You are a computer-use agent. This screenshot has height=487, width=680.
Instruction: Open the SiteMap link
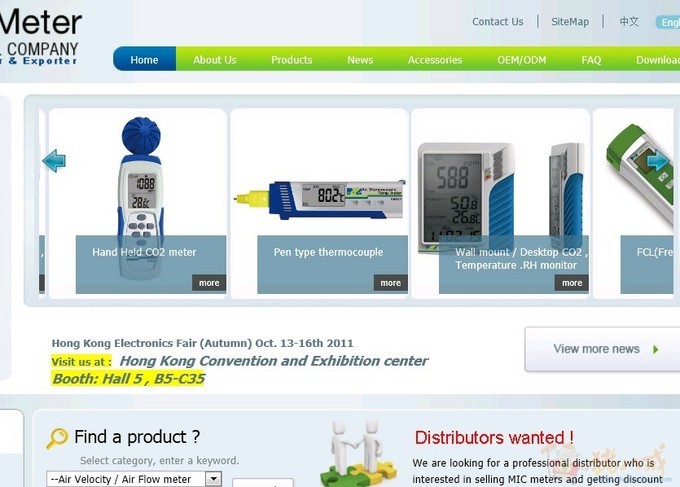pos(570,22)
